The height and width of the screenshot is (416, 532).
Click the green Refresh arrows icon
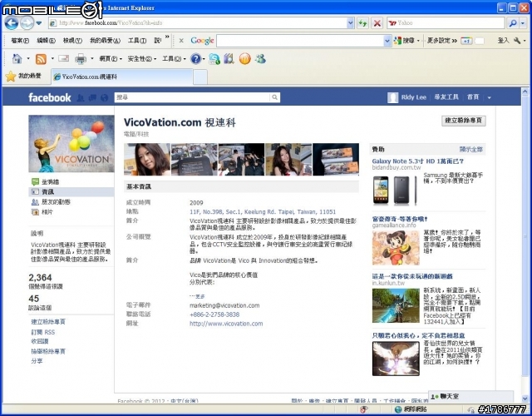362,23
